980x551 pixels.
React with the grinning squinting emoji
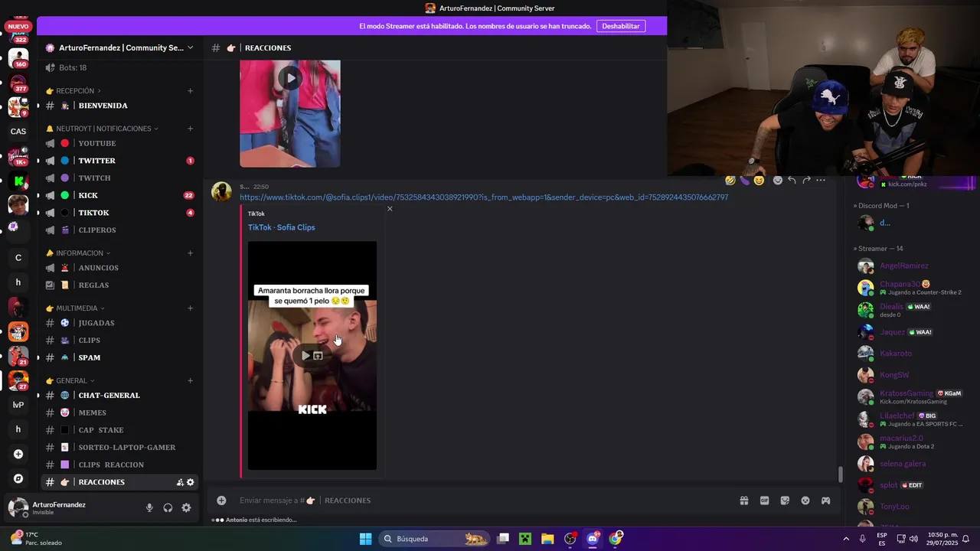[x=759, y=181]
